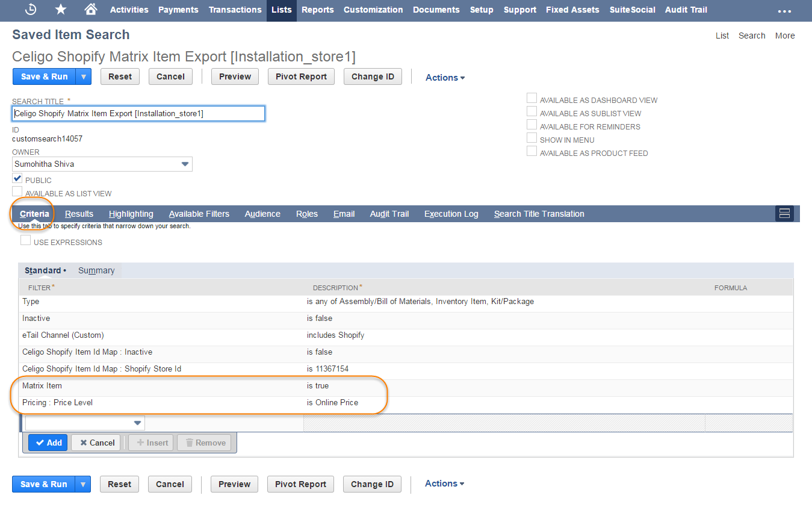
Task: Open the three-dot overflow menu
Action: point(784,11)
